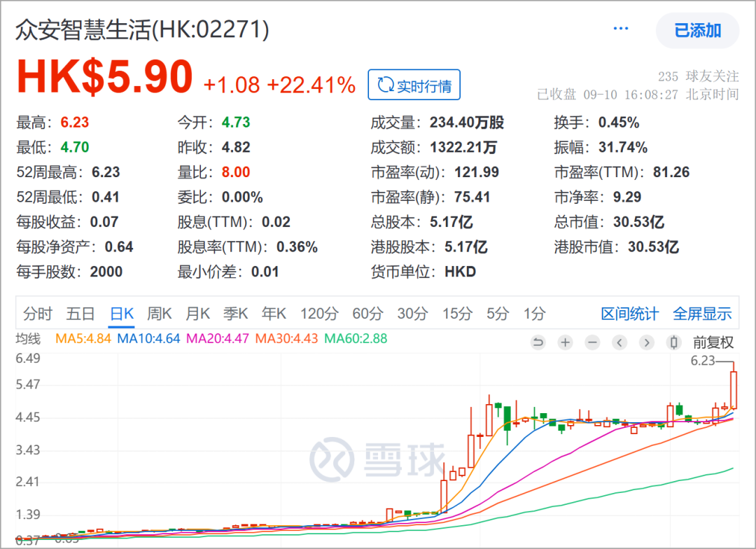
Task: Click the HK$5.90 current price
Action: [104, 76]
